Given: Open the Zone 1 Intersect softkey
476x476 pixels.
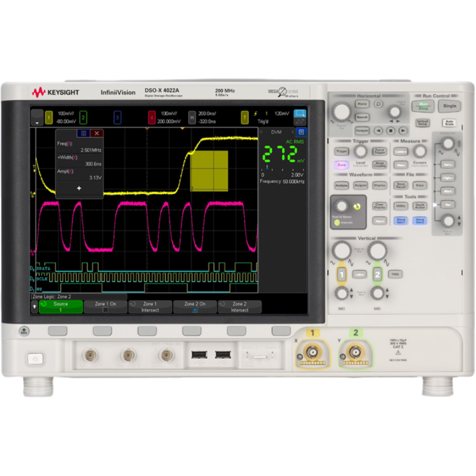Looking at the screenshot, I should (x=150, y=306).
